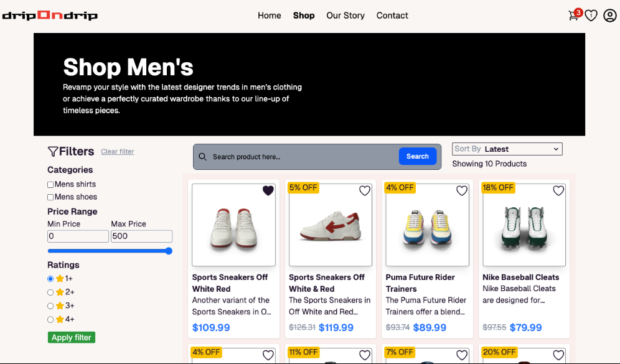Click the Puma Future Rider image
The width and height of the screenshot is (620, 364).
(x=428, y=225)
